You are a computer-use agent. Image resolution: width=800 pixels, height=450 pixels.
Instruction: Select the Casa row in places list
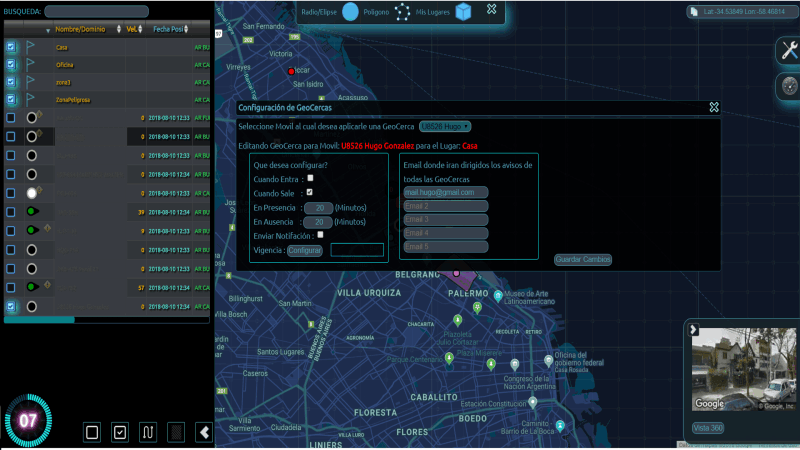pos(62,47)
